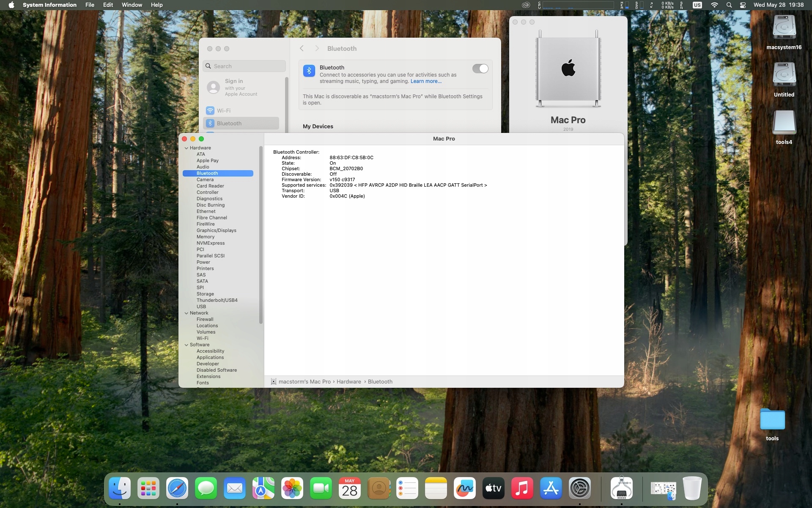Click System Information sidebar scrollbar

click(x=261, y=235)
